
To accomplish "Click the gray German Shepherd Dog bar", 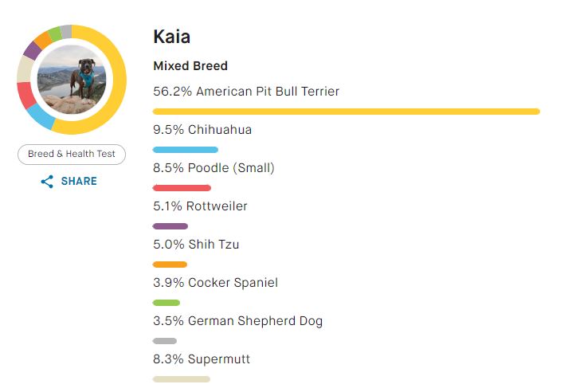I will coord(164,341).
